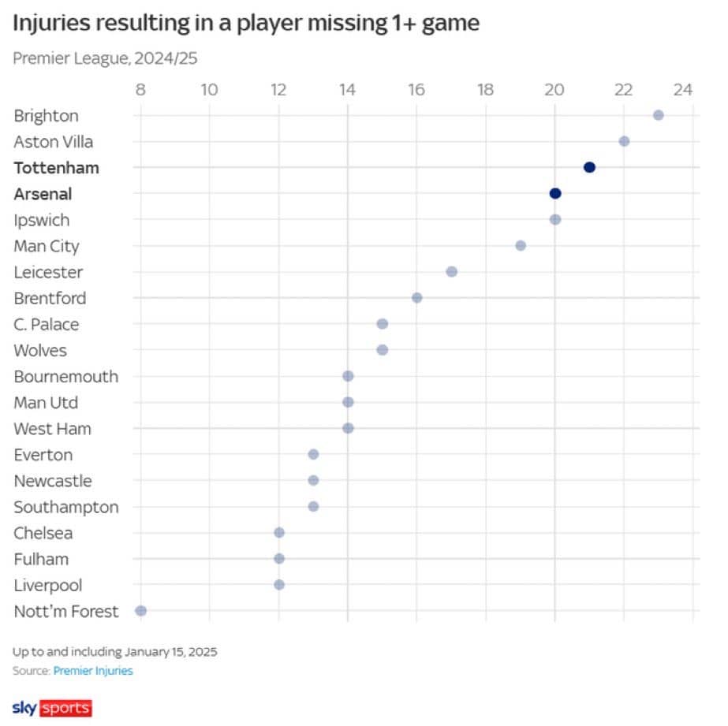Click the chart title about injuries
Screen dimensions: 728x726
246,23
